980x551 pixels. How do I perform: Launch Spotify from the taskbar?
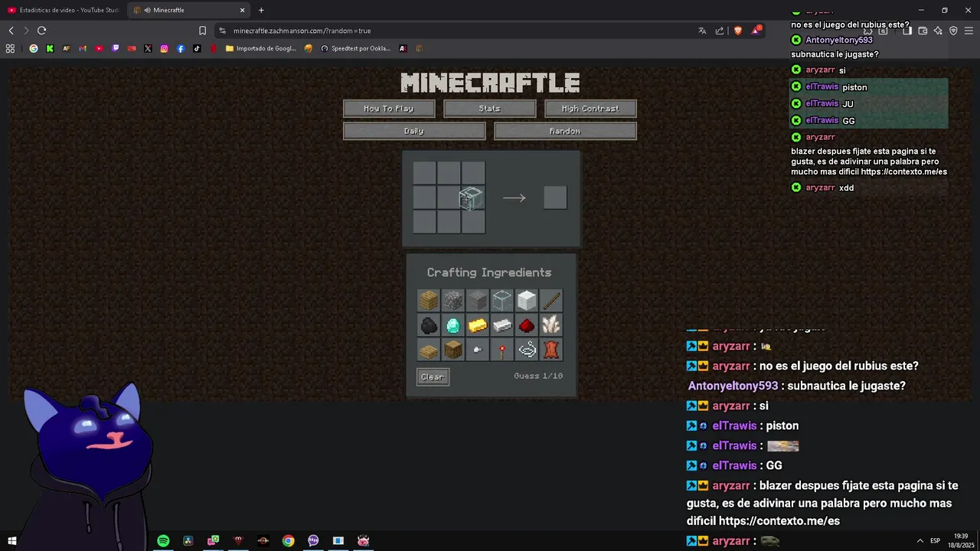(x=163, y=541)
